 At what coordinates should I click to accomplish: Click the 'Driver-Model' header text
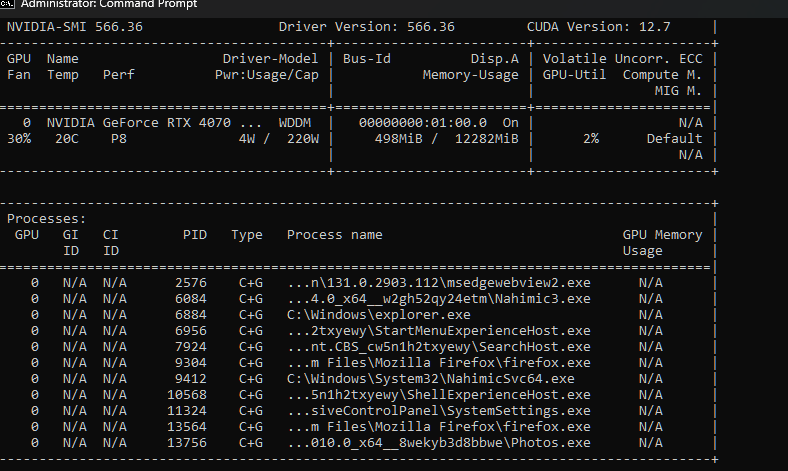tap(270, 59)
